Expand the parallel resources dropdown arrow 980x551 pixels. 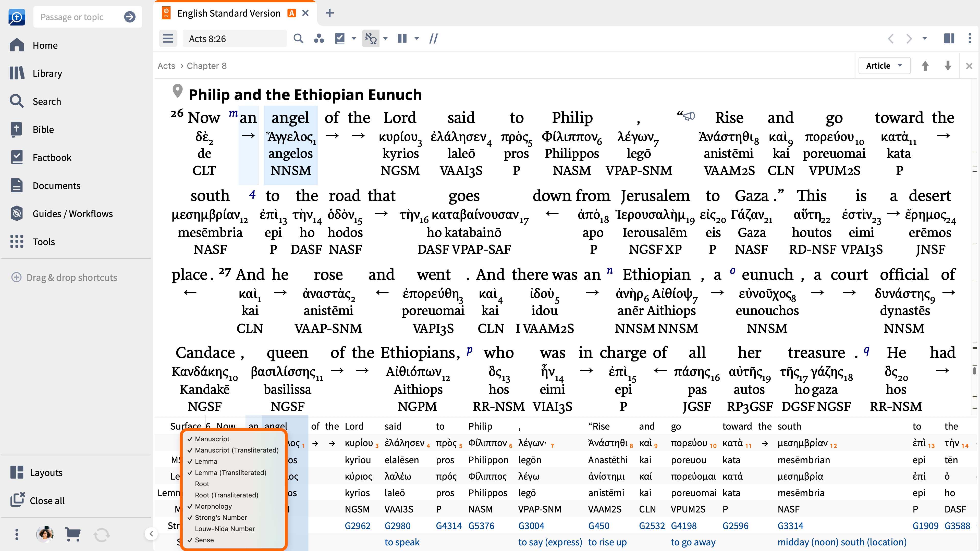[x=416, y=39]
